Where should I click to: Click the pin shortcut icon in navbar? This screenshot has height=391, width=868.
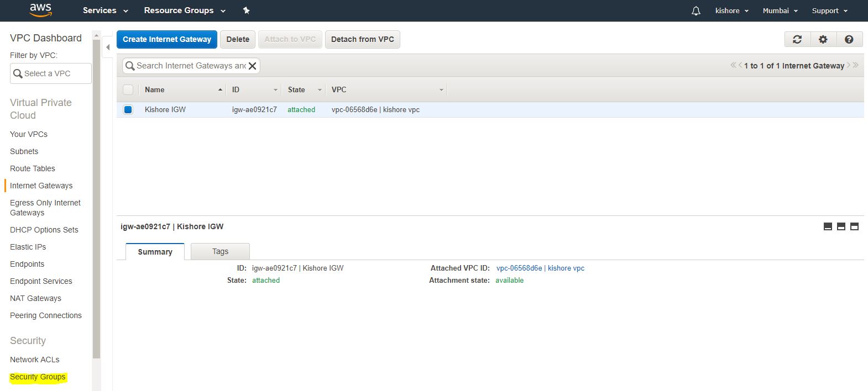pos(247,10)
